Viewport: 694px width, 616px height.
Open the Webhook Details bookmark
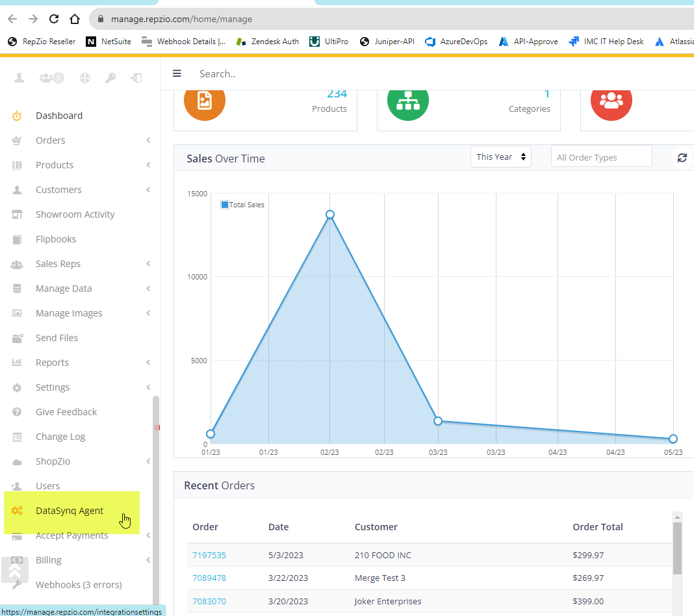(183, 42)
